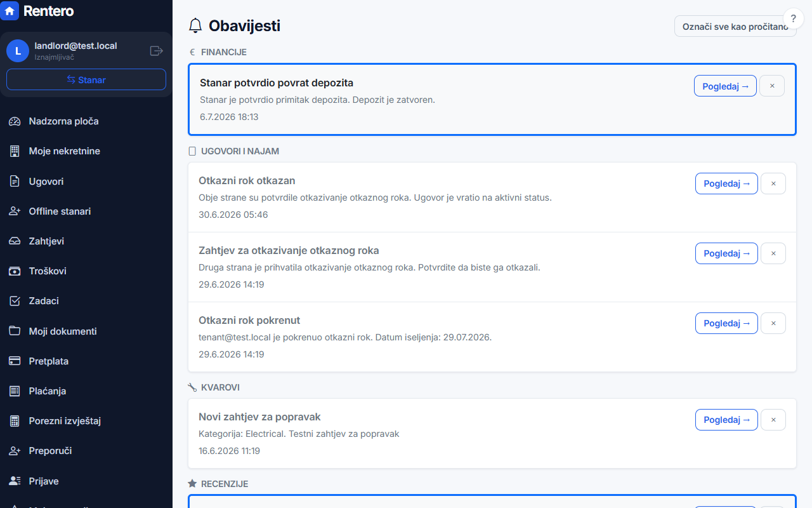Navigate to Zahtjevi
This screenshot has width=812, height=508.
[x=86, y=241]
